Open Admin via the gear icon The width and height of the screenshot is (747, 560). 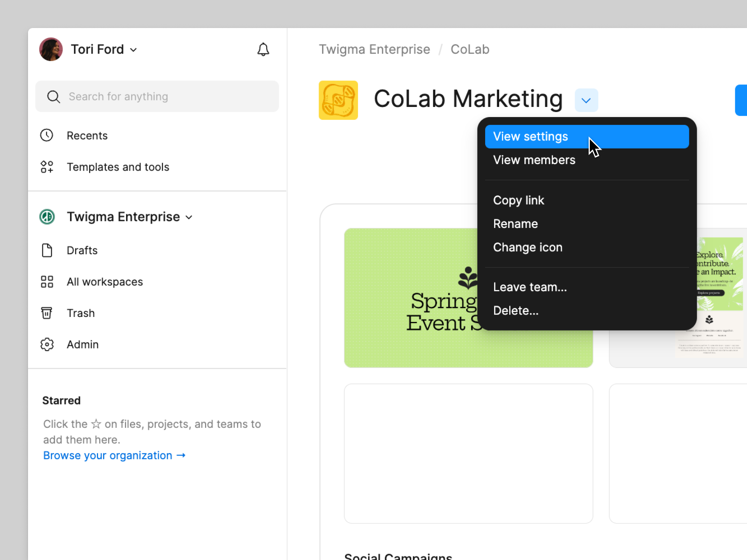[47, 345]
